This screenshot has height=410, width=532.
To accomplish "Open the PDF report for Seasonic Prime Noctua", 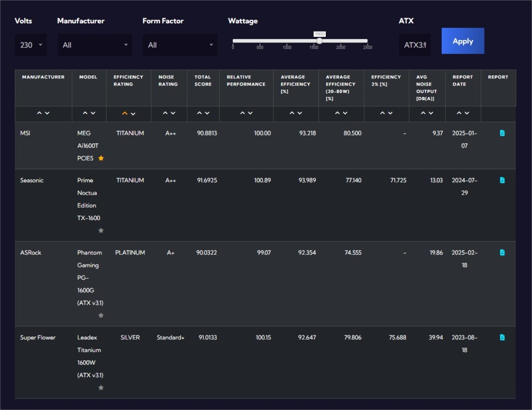I will 502,180.
